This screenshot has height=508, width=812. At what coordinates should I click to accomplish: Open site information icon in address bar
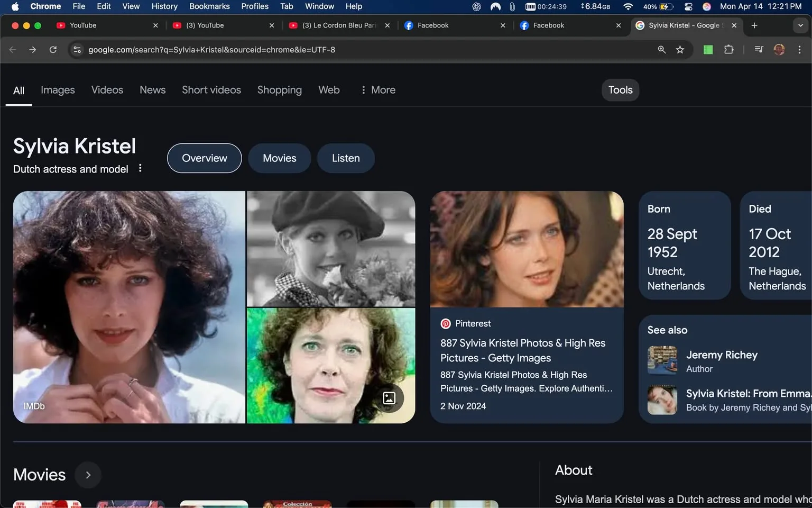point(77,50)
